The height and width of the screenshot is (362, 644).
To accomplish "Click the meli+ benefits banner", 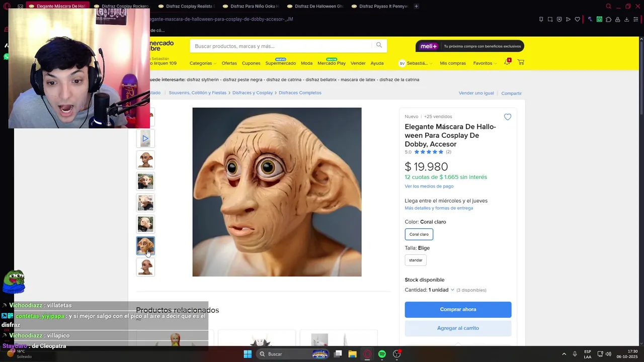I will click(470, 46).
